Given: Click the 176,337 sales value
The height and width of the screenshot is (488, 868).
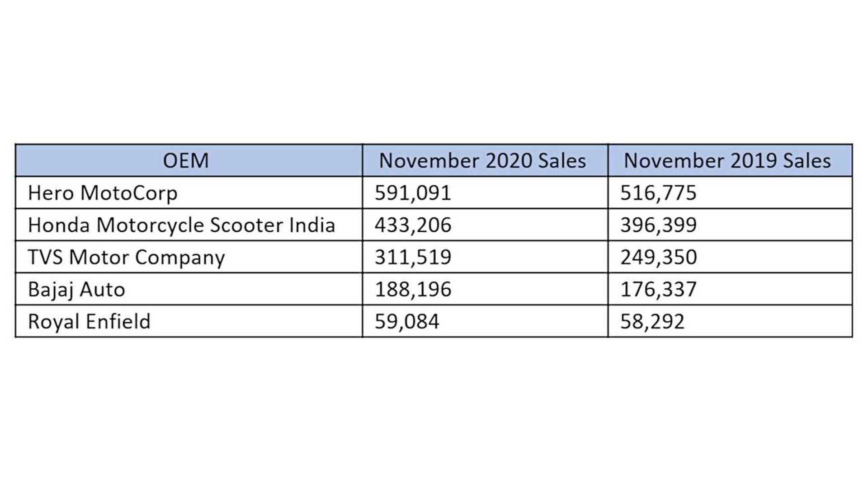Looking at the screenshot, I should [658, 289].
